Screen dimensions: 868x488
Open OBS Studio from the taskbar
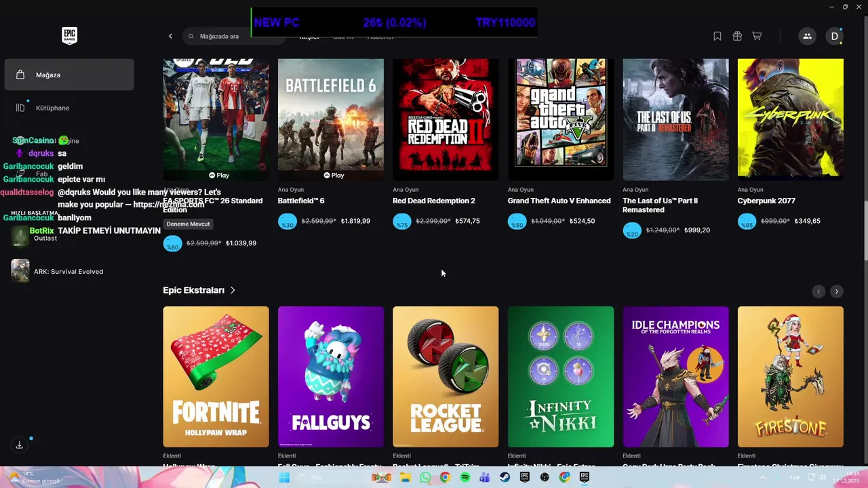point(545,477)
